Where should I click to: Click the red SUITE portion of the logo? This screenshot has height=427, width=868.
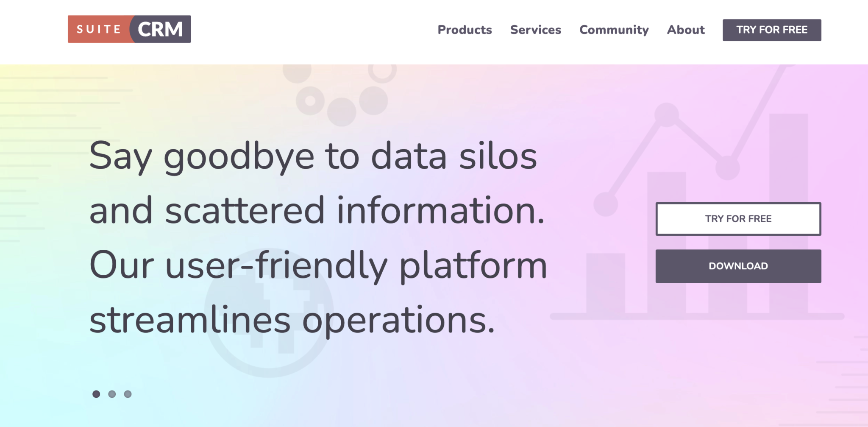pyautogui.click(x=98, y=29)
